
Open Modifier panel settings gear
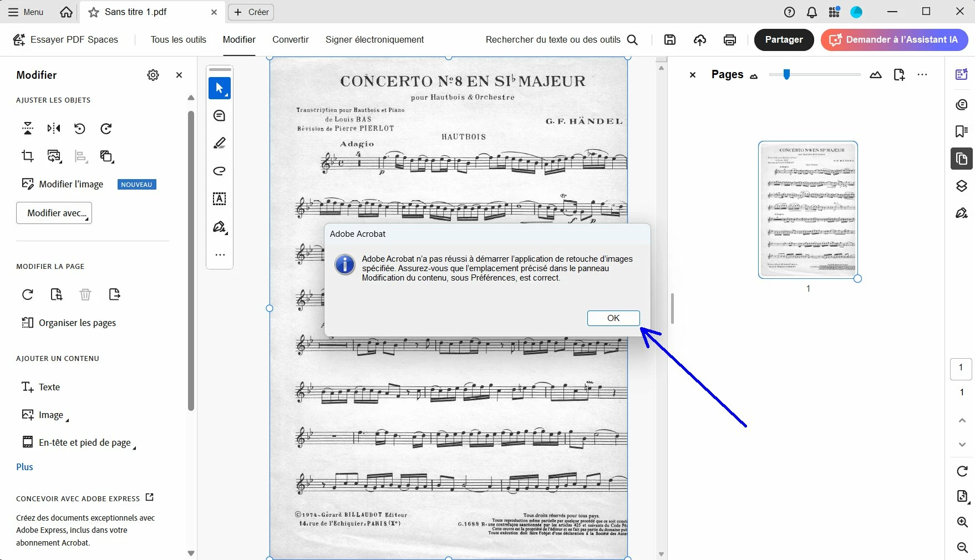pyautogui.click(x=153, y=75)
